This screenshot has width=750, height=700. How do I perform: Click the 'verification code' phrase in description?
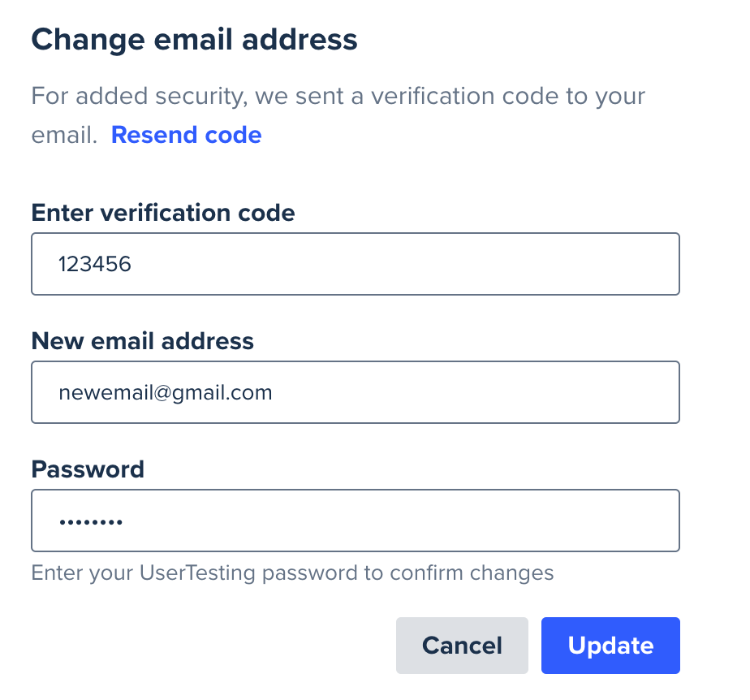[x=464, y=96]
